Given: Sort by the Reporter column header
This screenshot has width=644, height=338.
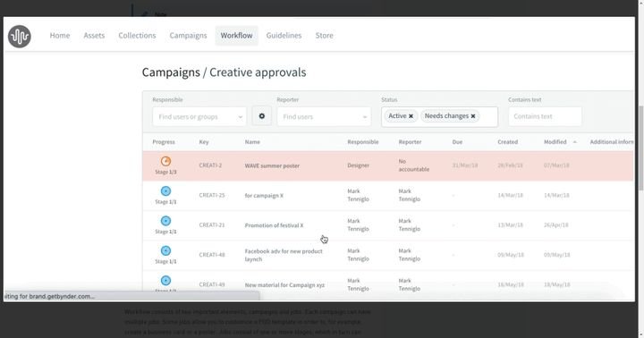Looking at the screenshot, I should pos(410,142).
